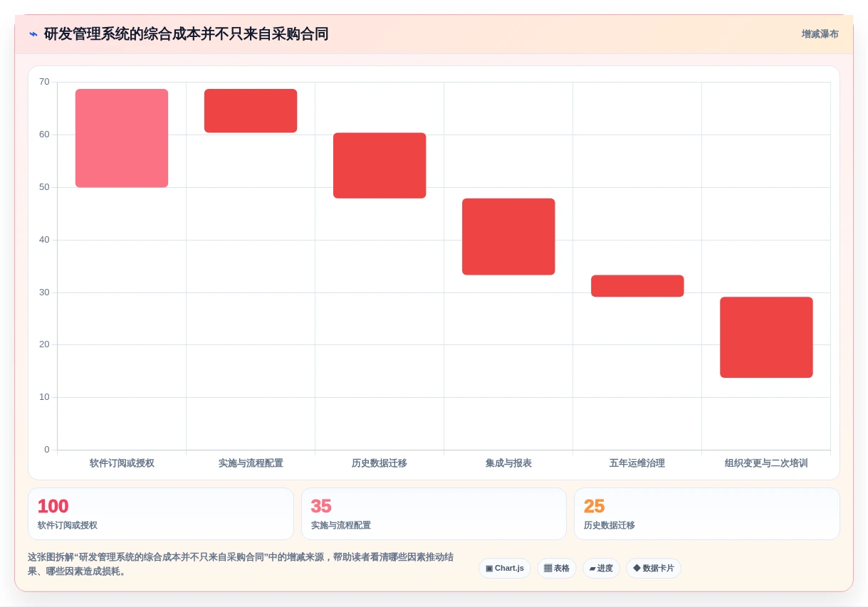Click the y-axis value 10
The width and height of the screenshot is (868, 607).
click(44, 397)
